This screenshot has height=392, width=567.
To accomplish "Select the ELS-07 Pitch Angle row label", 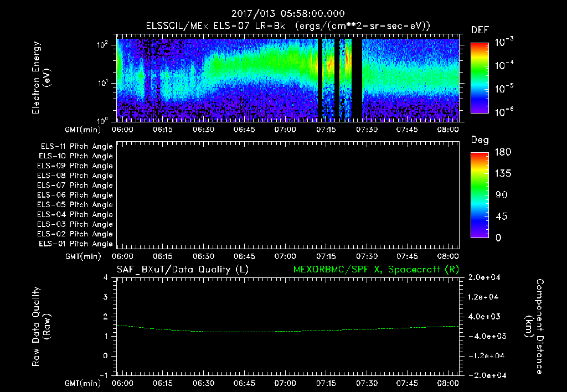I will tap(75, 185).
